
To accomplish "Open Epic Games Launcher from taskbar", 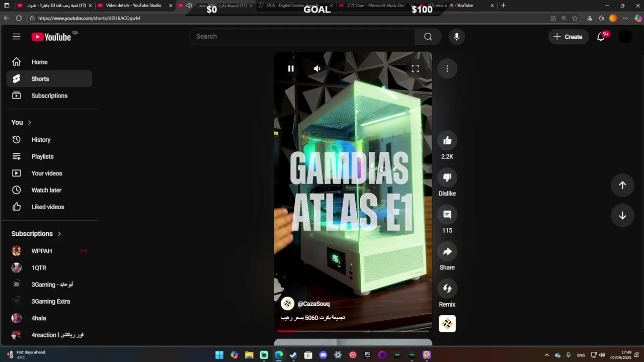I will tap(367, 355).
